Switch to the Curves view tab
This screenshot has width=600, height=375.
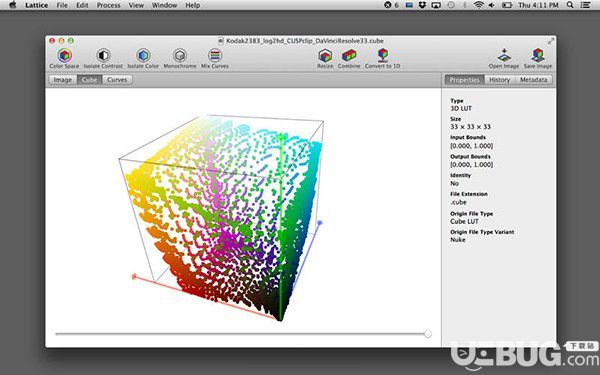pos(117,80)
